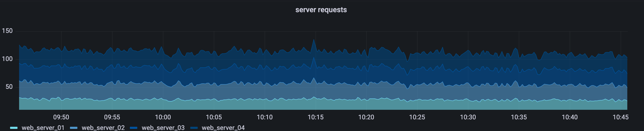Toggle web_server_01 series in legend

click(43, 128)
